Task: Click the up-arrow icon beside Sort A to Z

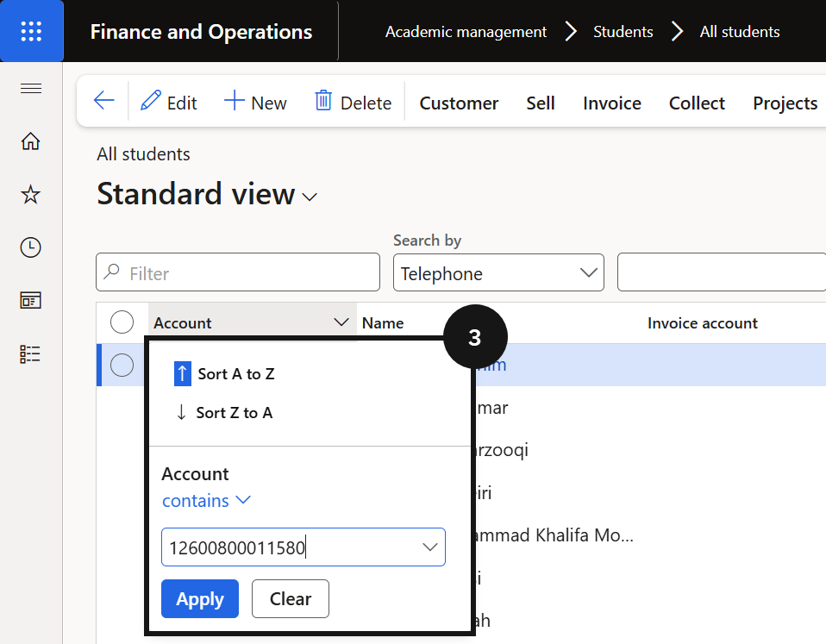Action: point(182,374)
